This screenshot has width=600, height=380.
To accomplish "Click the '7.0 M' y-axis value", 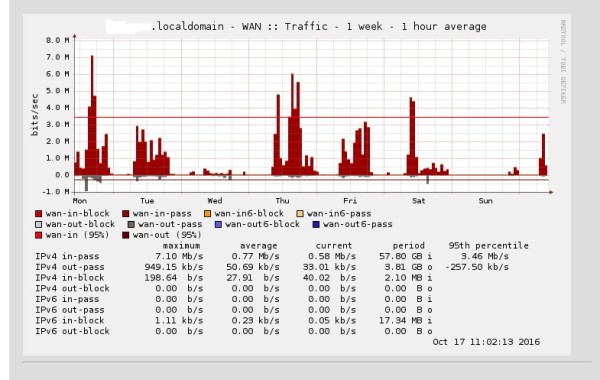I will coord(58,57).
